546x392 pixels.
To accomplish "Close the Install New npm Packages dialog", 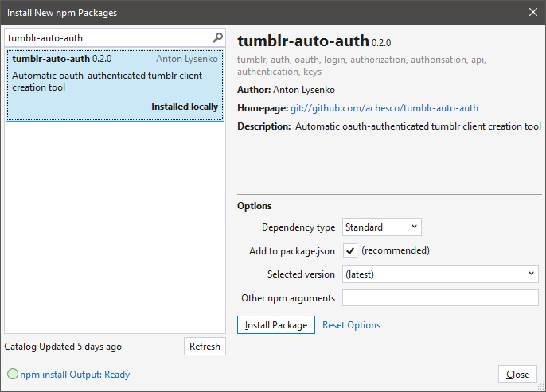I will pos(532,12).
